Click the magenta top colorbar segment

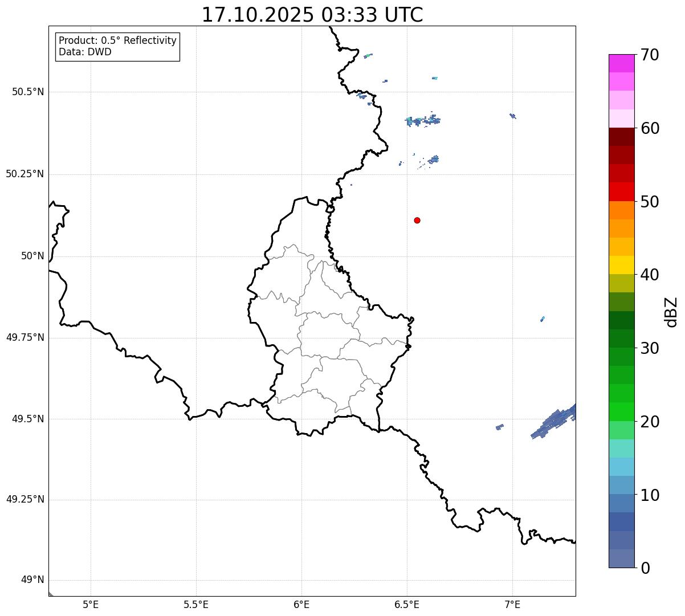(621, 63)
